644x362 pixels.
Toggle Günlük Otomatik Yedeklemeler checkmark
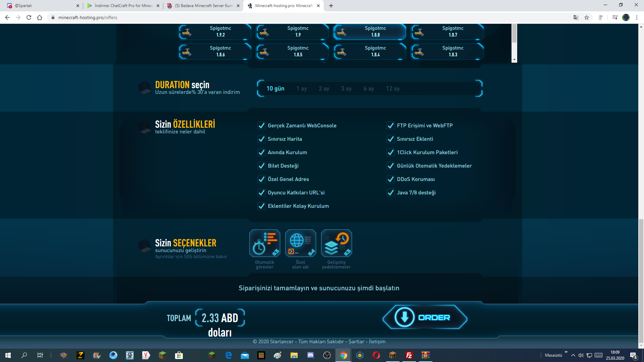[391, 166]
